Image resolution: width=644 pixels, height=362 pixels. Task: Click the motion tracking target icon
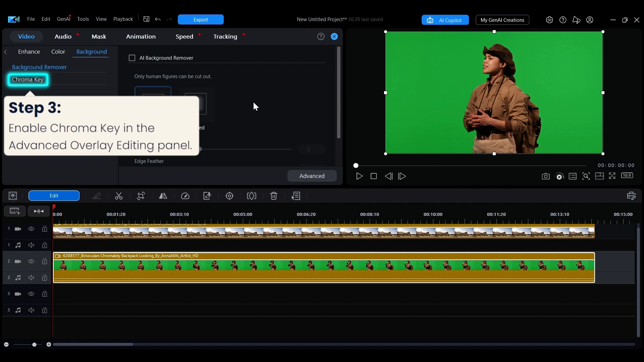[x=229, y=196]
